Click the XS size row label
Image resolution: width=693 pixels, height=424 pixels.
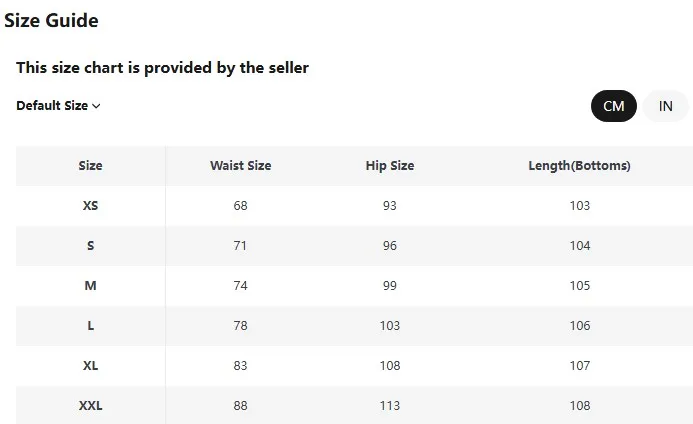point(90,206)
